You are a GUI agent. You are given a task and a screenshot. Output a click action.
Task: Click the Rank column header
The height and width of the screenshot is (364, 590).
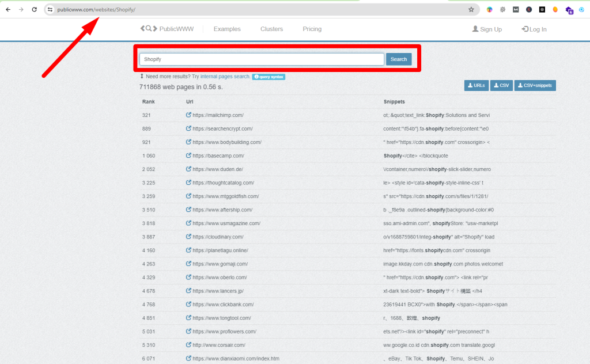pyautogui.click(x=148, y=101)
